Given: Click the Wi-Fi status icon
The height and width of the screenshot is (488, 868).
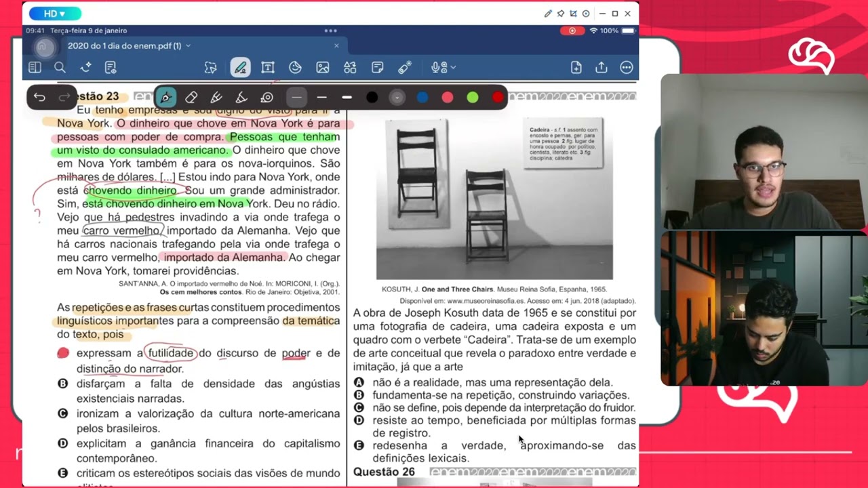Looking at the screenshot, I should (593, 30).
